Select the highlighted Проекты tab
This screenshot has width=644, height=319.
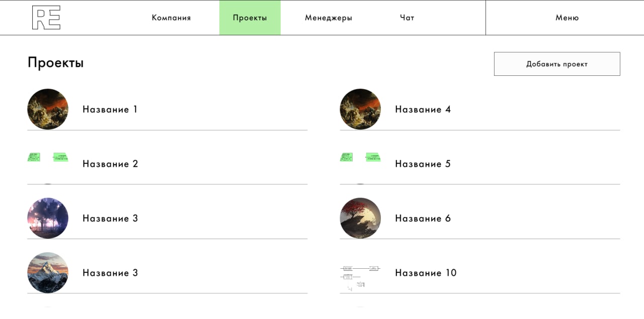[x=250, y=18]
